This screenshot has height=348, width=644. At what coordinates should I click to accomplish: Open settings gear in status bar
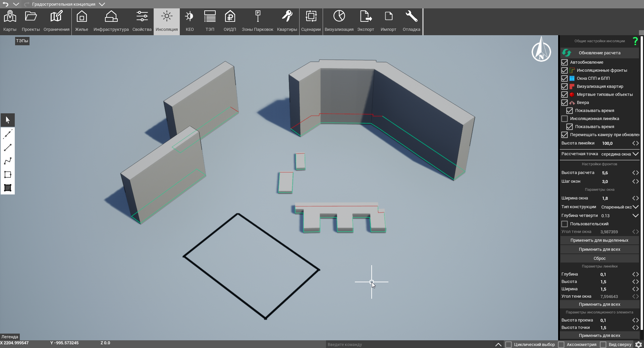639,344
